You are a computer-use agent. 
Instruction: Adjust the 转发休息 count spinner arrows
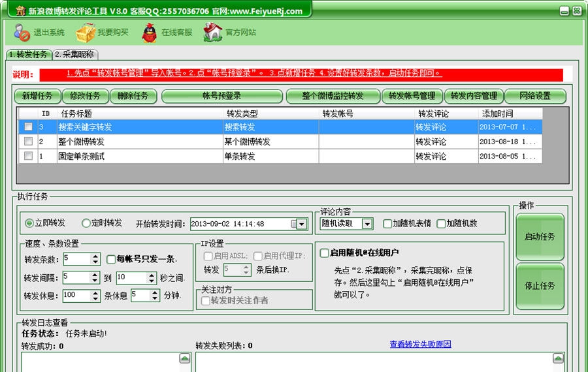click(x=95, y=296)
